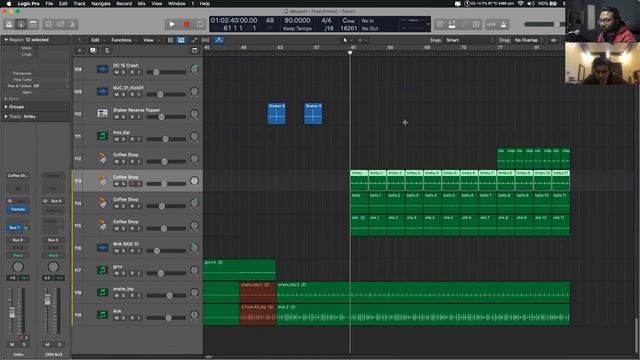Screen dimensions: 640x360
Task: Open the Functions dropdown in tracks area
Action: coord(123,40)
